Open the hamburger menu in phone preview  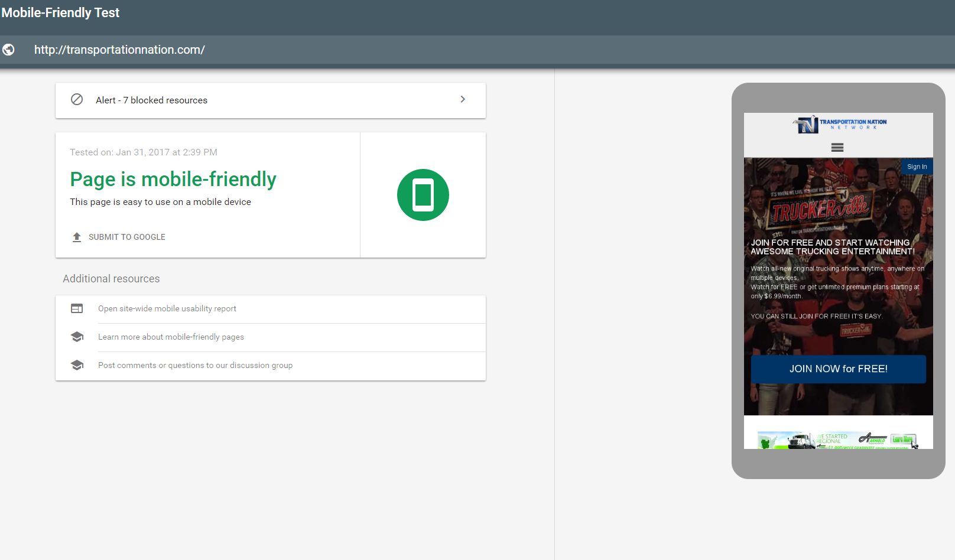pyautogui.click(x=837, y=148)
